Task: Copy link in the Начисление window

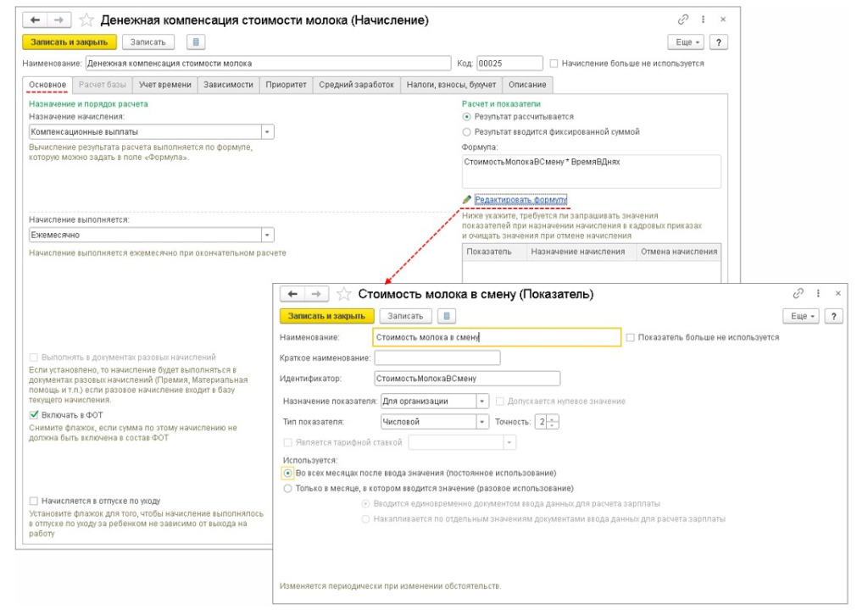Action: click(682, 19)
